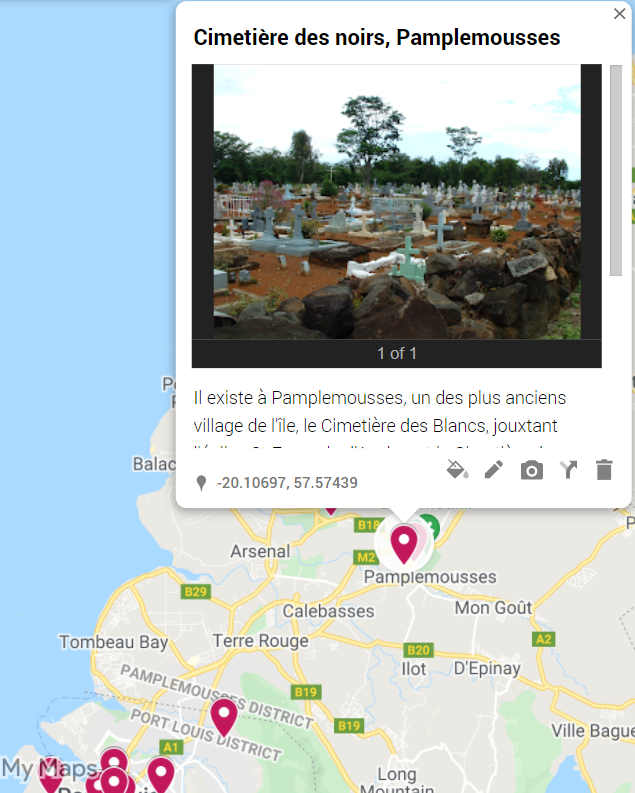Click the info window vertical scrollbar

click(616, 170)
